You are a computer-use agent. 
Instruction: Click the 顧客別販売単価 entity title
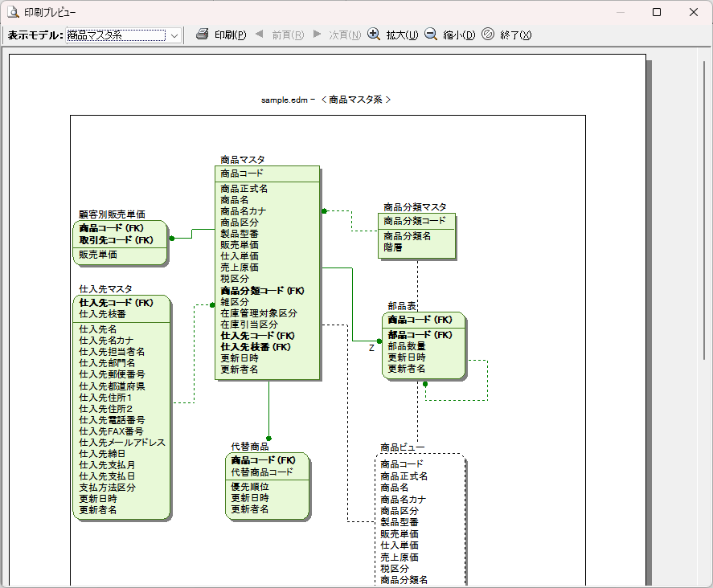[112, 214]
